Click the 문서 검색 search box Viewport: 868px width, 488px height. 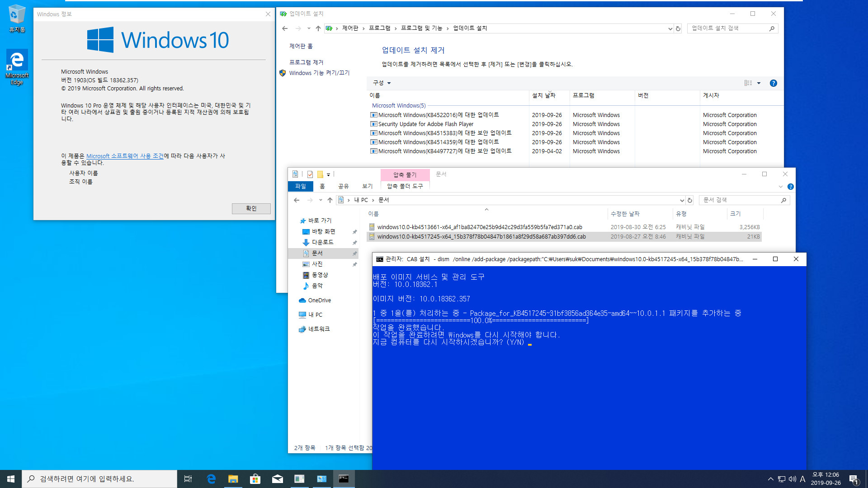point(744,200)
